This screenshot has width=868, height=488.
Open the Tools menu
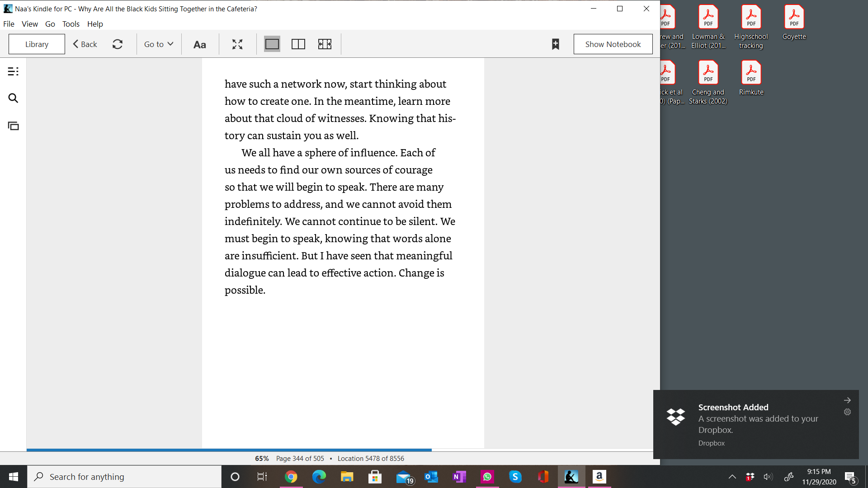pyautogui.click(x=71, y=24)
